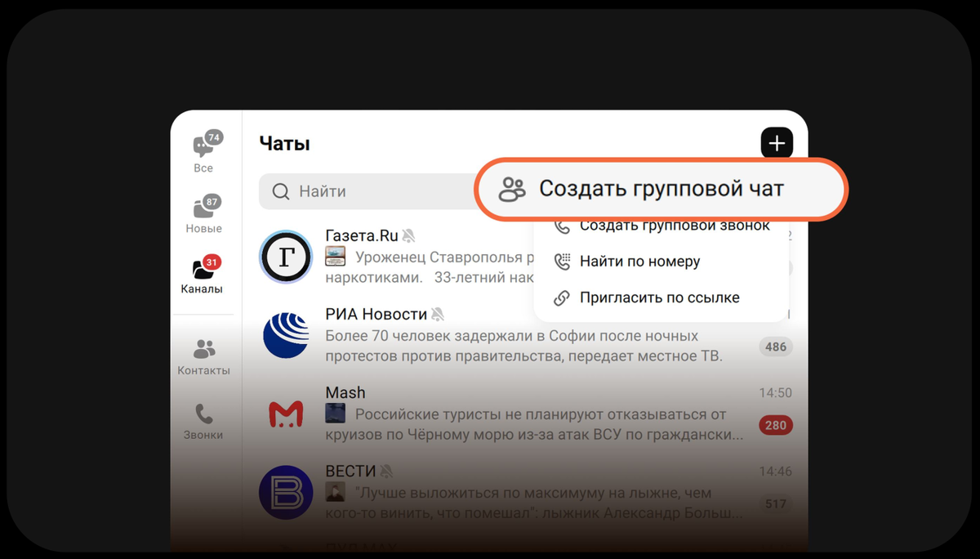The height and width of the screenshot is (559, 980).
Task: Click the group chat icon beside Создать групповой чат
Action: 511,188
